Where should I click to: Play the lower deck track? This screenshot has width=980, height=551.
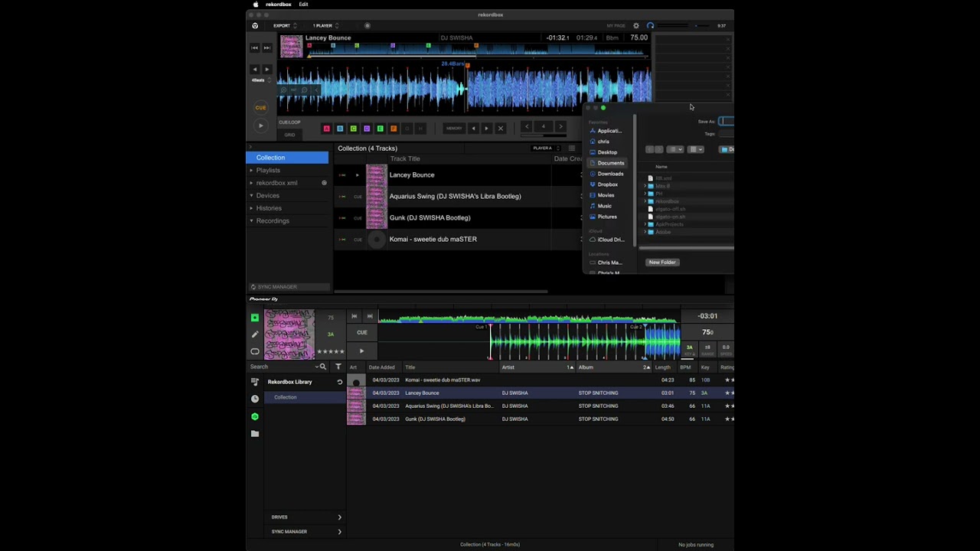click(362, 351)
